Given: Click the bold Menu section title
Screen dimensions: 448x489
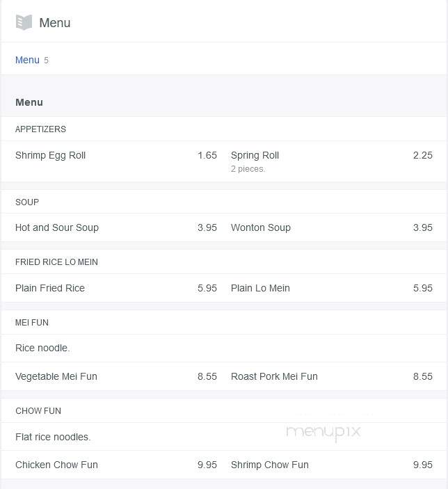Looking at the screenshot, I should 29,102.
